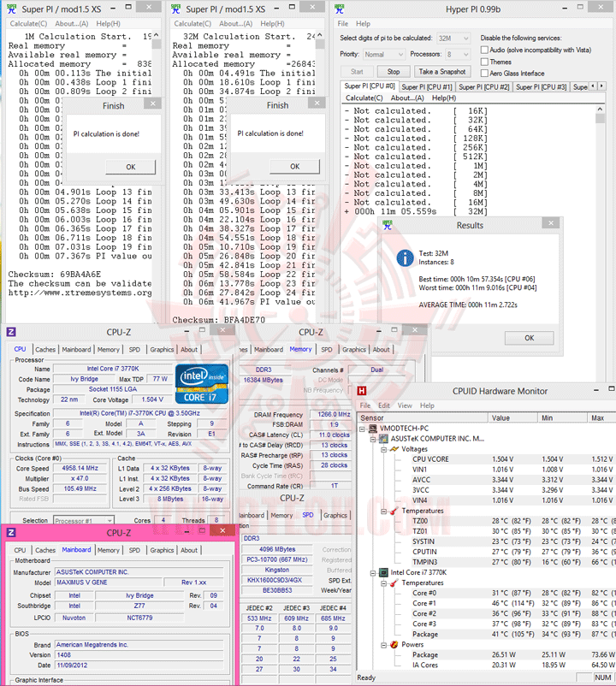
Task: Open the Edit menu in CPUID Hardware Monitor
Action: [383, 405]
